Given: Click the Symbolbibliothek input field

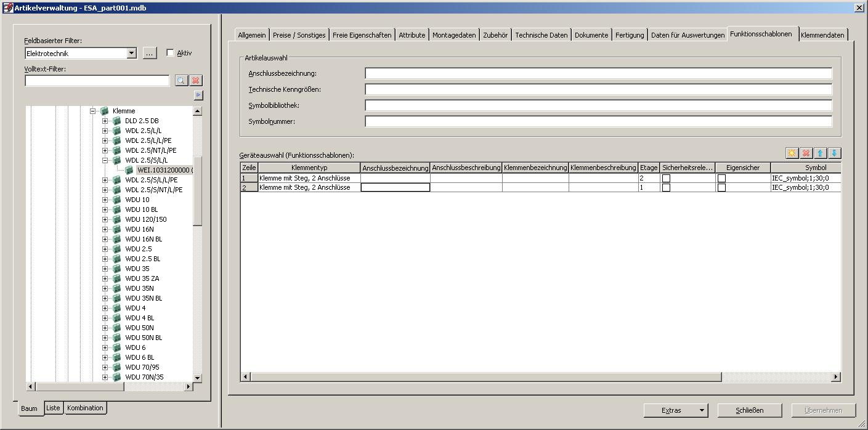Looking at the screenshot, I should (x=598, y=105).
